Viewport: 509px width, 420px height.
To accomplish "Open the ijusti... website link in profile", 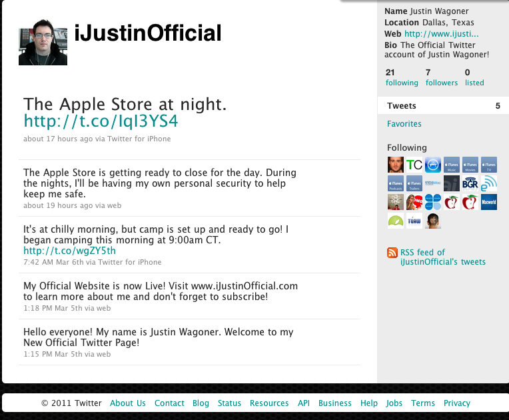I will [x=441, y=34].
